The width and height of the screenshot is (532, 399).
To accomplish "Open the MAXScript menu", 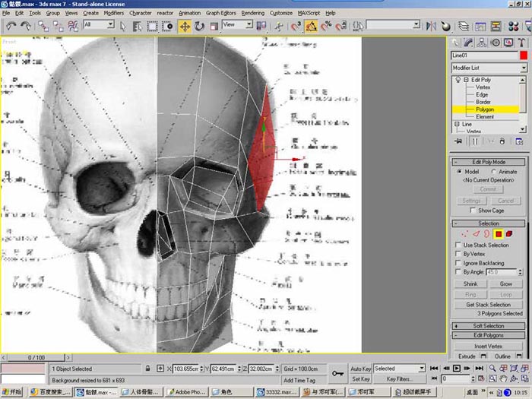I will [309, 13].
